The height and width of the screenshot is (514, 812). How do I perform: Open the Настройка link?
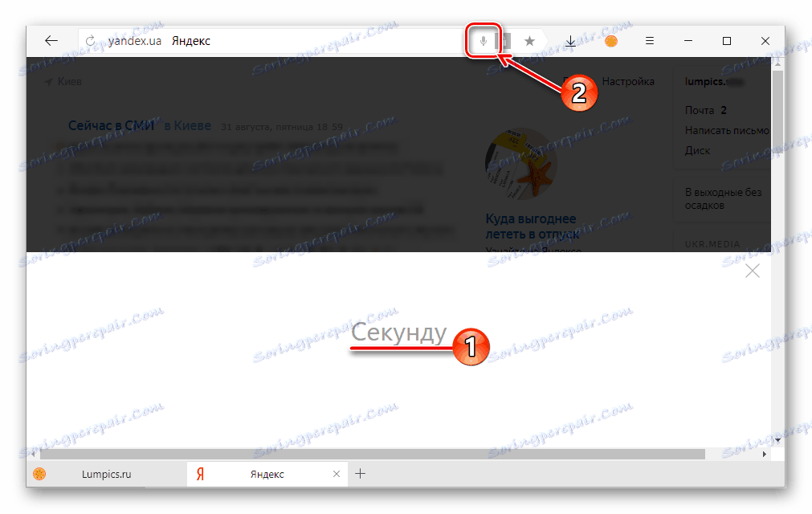click(x=627, y=81)
